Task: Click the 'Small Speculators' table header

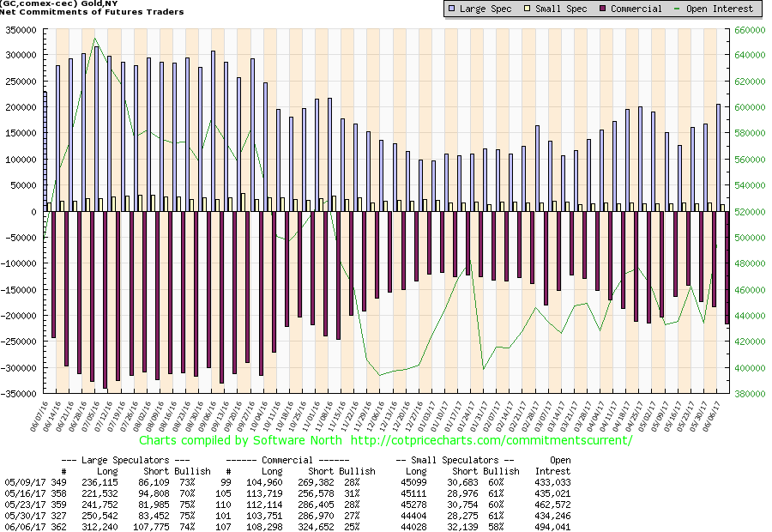Action: click(455, 460)
